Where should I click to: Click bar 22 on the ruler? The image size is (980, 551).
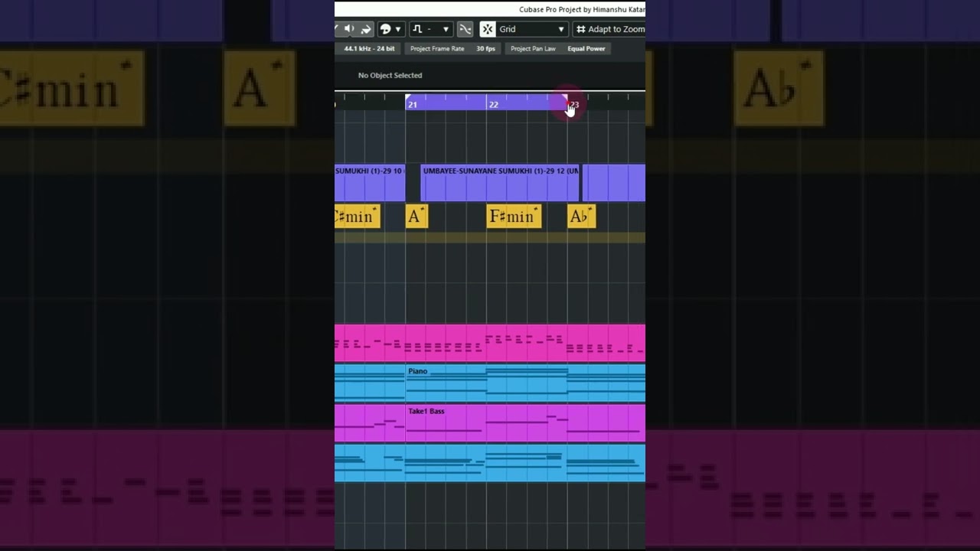coord(493,104)
